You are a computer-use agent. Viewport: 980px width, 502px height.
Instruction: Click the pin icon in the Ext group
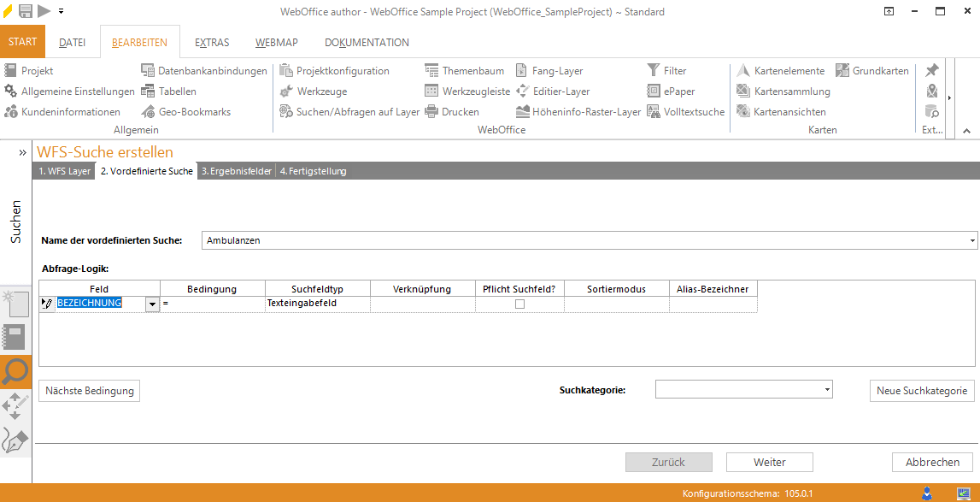[931, 69]
